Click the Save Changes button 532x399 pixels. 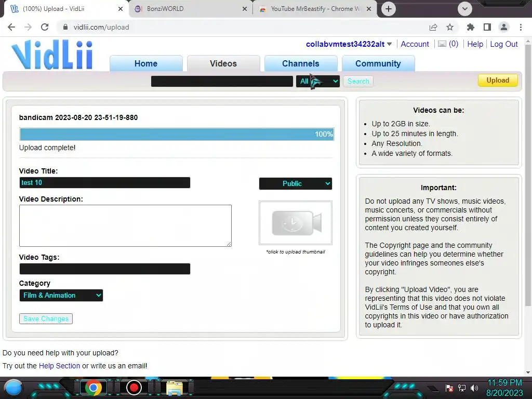pyautogui.click(x=46, y=318)
